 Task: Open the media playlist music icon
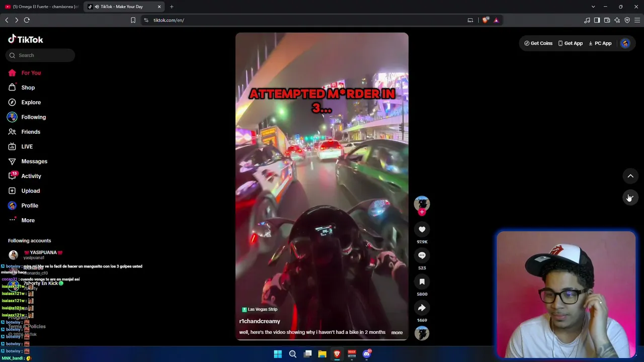click(x=587, y=20)
